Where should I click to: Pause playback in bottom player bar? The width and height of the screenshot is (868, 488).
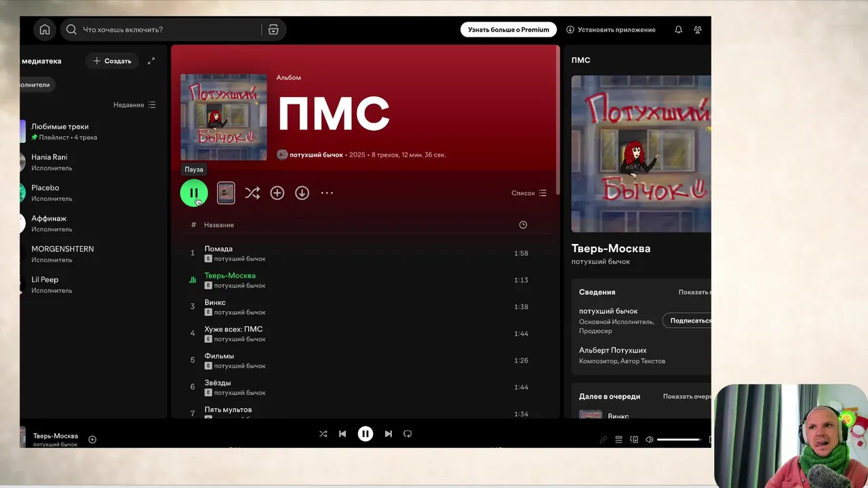click(x=366, y=434)
